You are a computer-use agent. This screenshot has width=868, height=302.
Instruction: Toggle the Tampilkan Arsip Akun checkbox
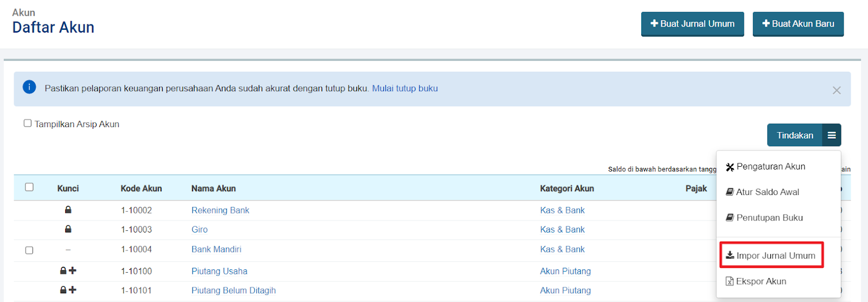(x=28, y=123)
